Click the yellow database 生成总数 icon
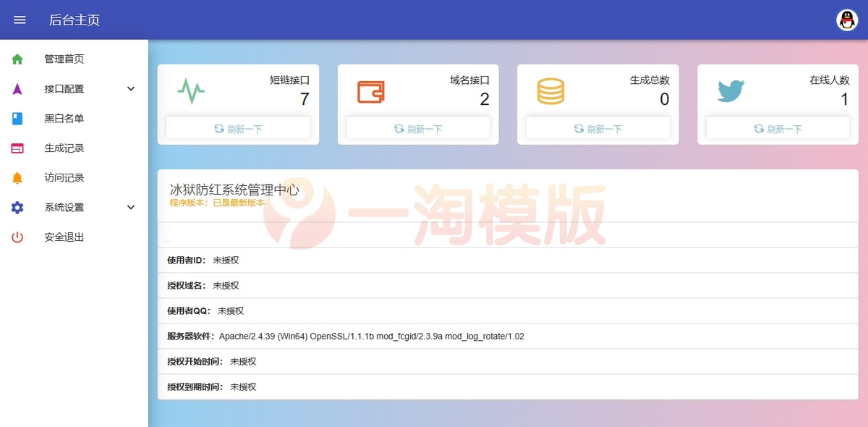The image size is (868, 427). click(x=550, y=92)
